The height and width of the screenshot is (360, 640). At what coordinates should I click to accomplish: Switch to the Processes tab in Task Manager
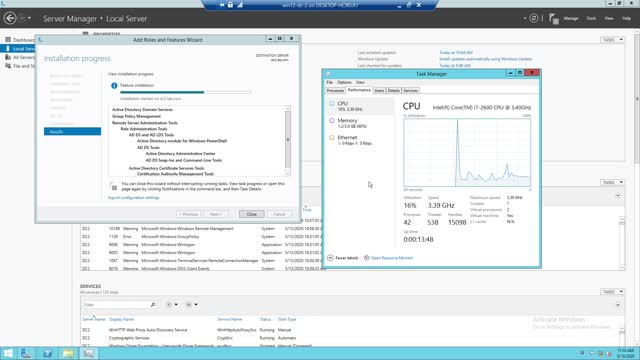pos(335,91)
